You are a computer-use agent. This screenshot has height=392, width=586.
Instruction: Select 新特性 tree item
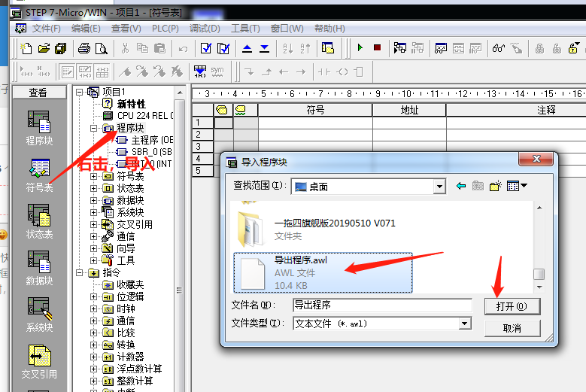pos(125,104)
